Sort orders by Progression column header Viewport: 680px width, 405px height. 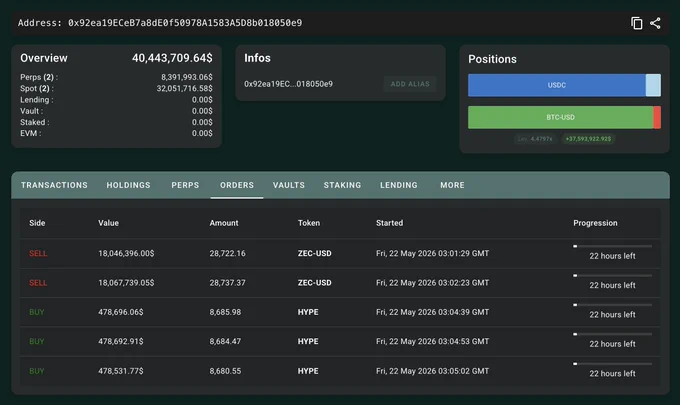tap(595, 223)
